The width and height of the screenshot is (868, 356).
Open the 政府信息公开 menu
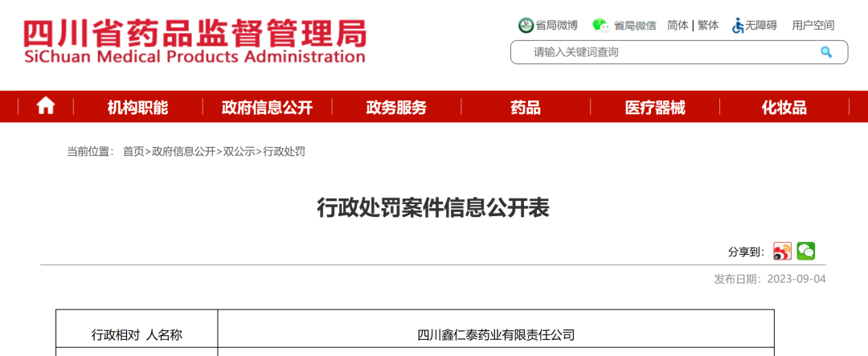(267, 107)
